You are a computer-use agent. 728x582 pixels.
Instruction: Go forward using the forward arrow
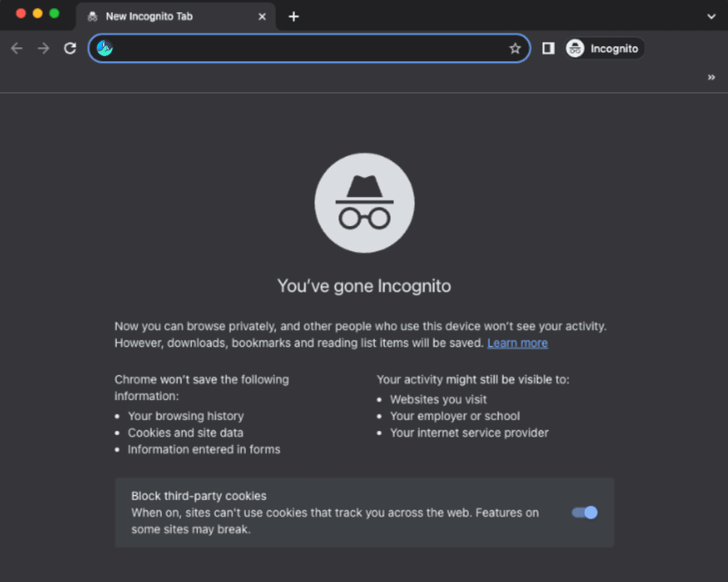[43, 48]
